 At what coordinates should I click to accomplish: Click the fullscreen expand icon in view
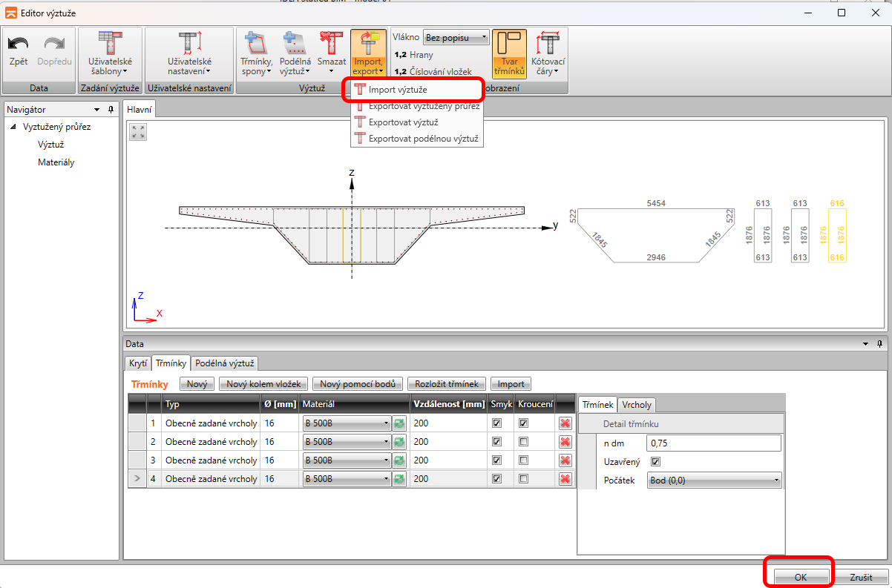[138, 132]
